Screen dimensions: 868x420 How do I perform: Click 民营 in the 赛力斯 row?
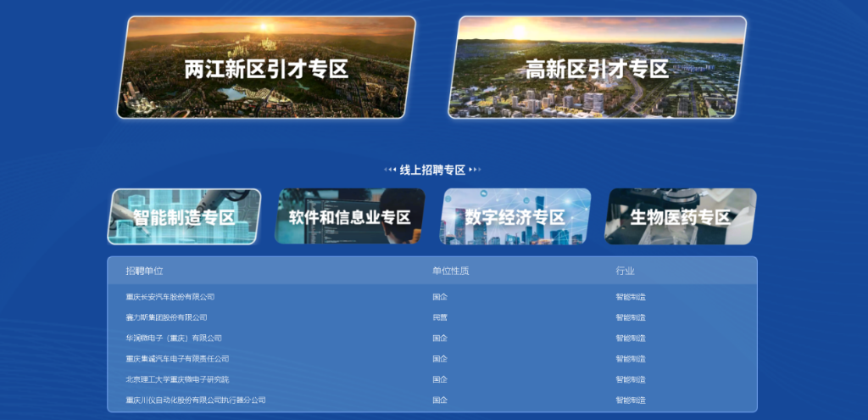[439, 317]
